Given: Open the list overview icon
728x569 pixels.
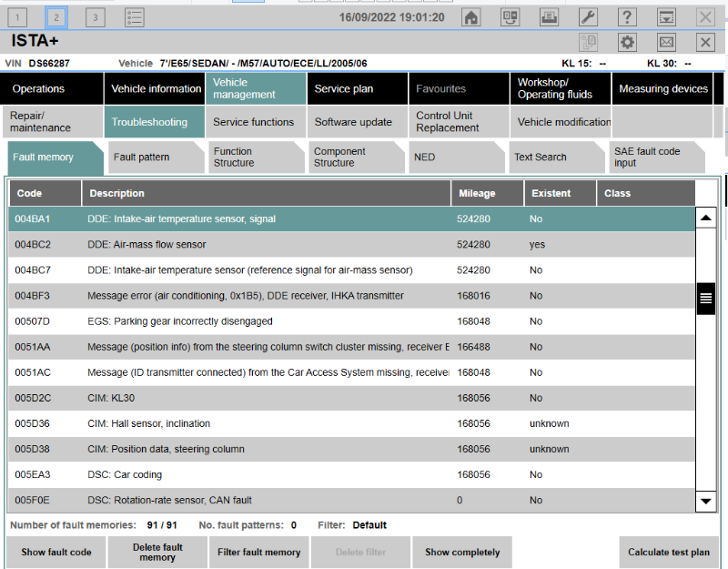Looking at the screenshot, I should point(134,17).
